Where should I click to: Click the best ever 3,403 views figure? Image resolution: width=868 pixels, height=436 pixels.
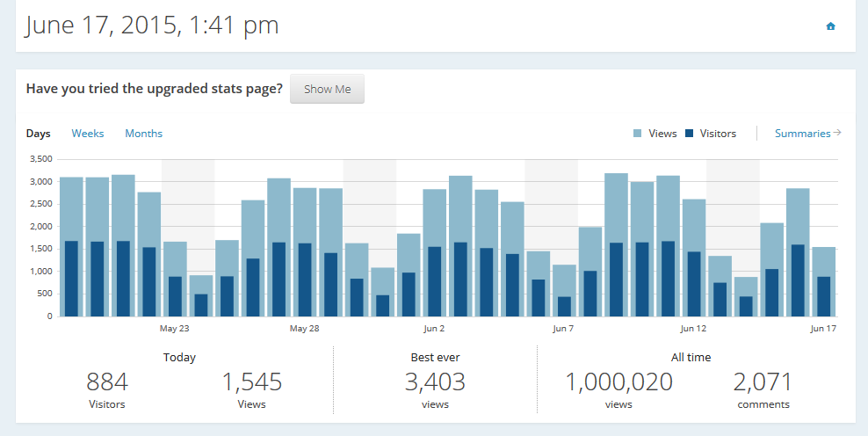435,382
